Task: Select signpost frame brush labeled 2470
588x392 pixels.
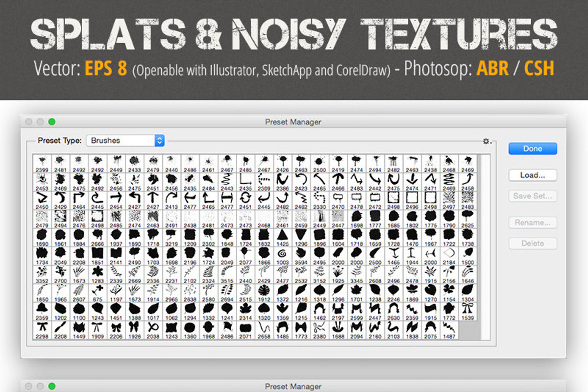Action: point(338,200)
